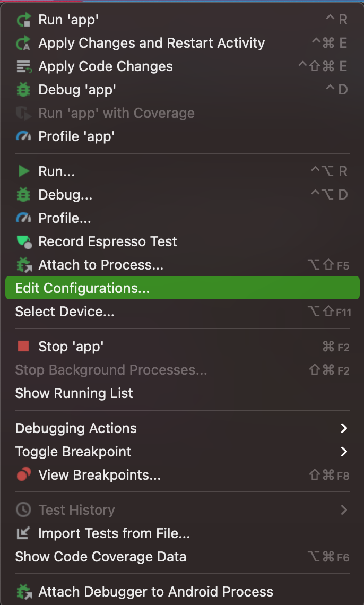364x605 pixels.
Task: Choose Select Device from the menu
Action: click(x=65, y=312)
